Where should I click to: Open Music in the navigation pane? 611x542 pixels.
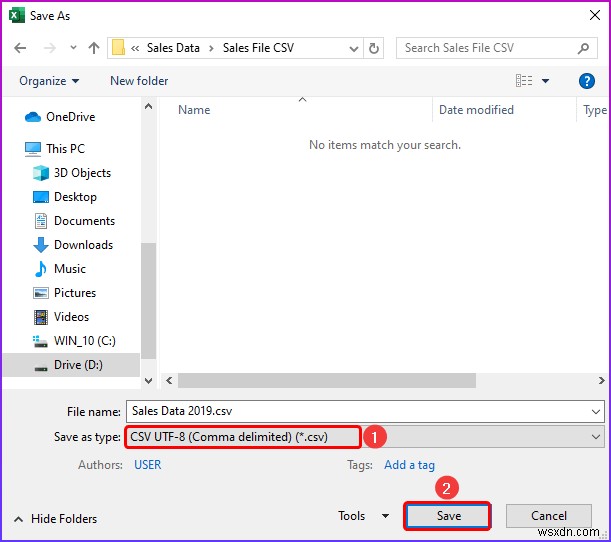[60, 269]
